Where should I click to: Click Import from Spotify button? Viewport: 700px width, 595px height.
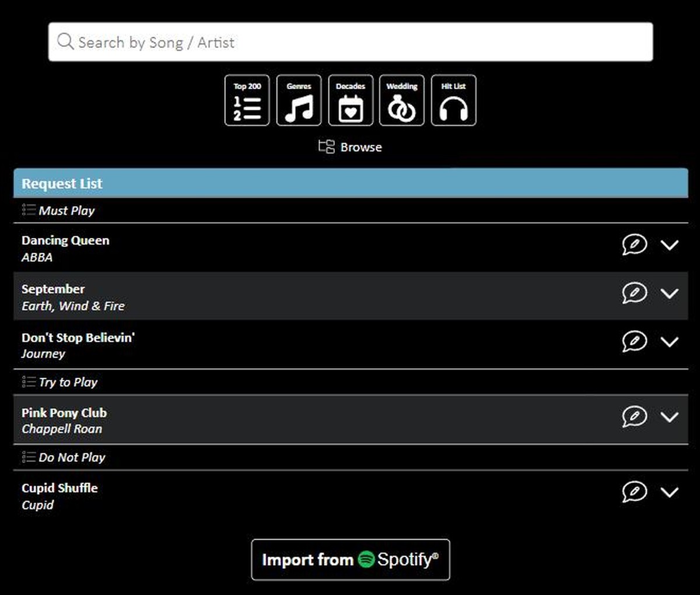pos(351,560)
